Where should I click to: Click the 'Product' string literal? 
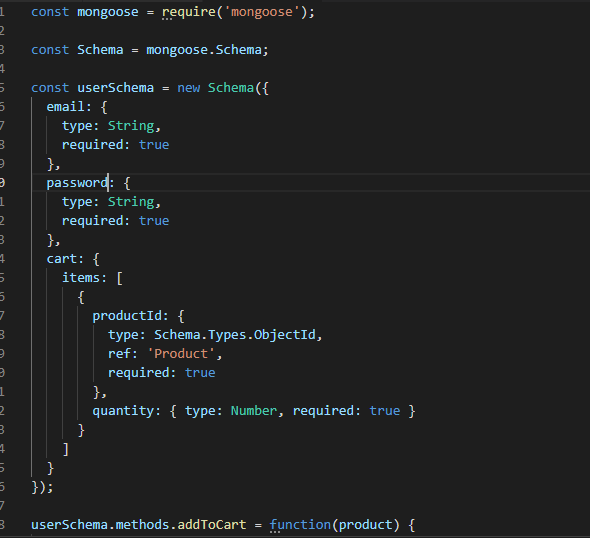coord(181,354)
